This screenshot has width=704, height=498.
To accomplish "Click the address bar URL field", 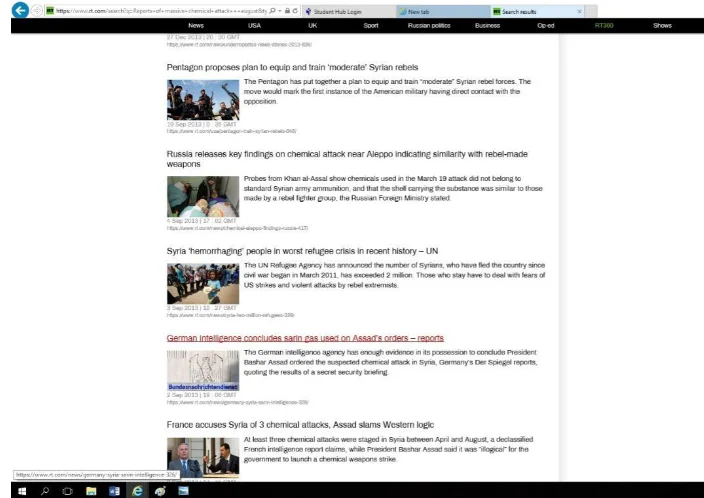I will coord(161,11).
